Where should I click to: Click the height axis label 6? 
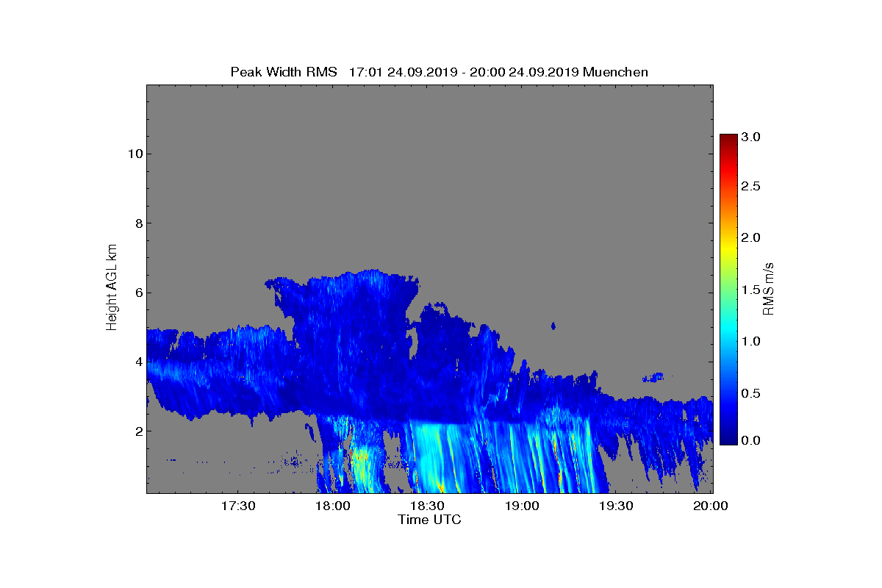point(137,293)
